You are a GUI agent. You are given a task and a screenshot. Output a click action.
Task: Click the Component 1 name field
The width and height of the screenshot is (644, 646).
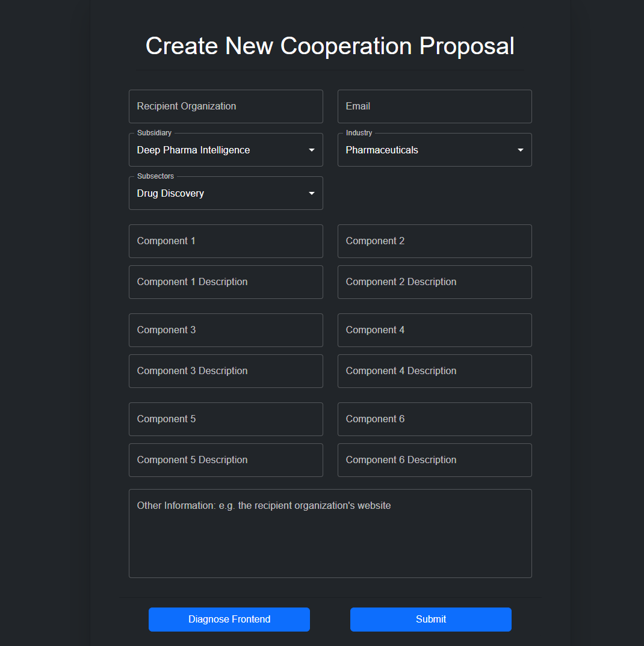[x=226, y=241]
